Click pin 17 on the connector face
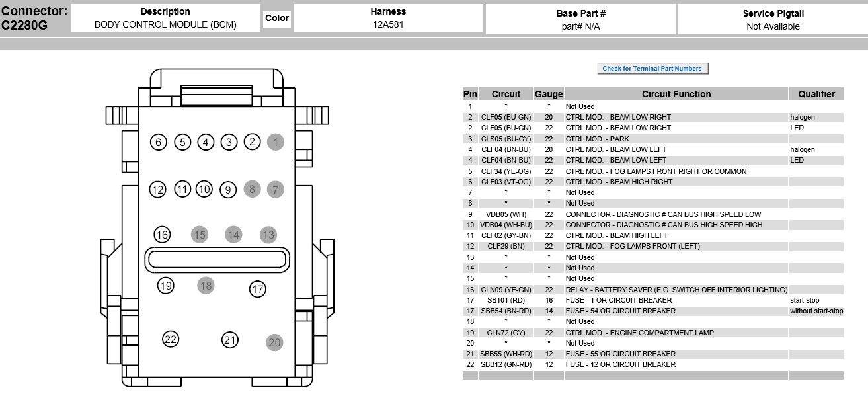The image size is (868, 398). pos(258,288)
